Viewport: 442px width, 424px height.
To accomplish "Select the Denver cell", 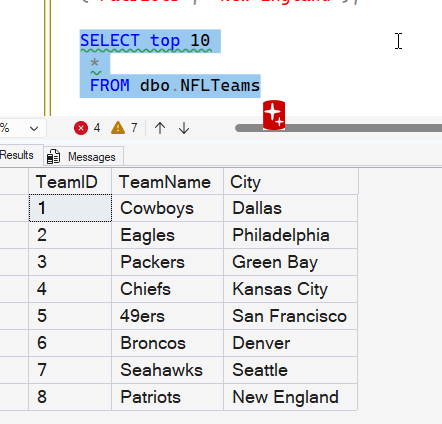I will 290,343.
